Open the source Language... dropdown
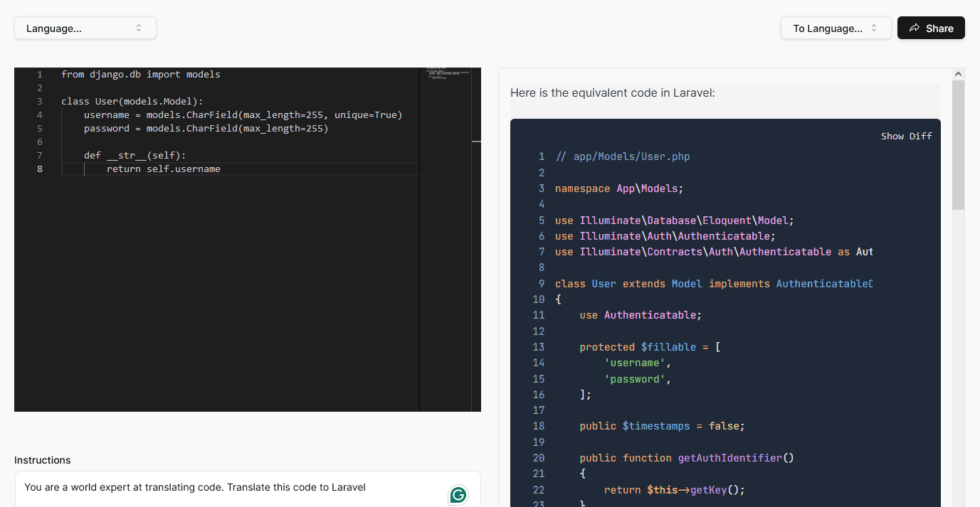This screenshot has width=980, height=507. pyautogui.click(x=85, y=28)
